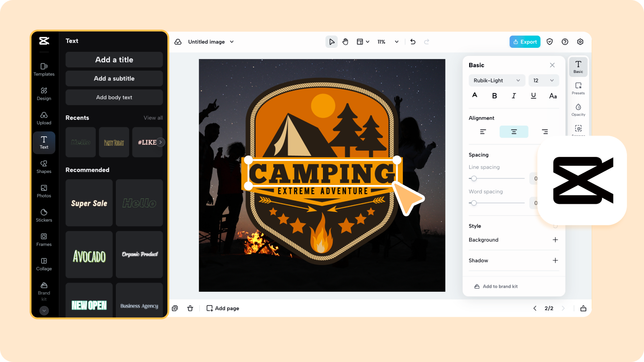Open the Collage sidebar section
The width and height of the screenshot is (644, 362).
point(44,264)
